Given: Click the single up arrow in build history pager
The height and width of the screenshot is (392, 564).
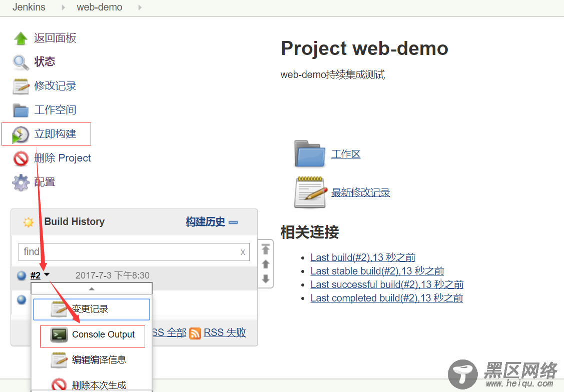Looking at the screenshot, I should point(266,264).
